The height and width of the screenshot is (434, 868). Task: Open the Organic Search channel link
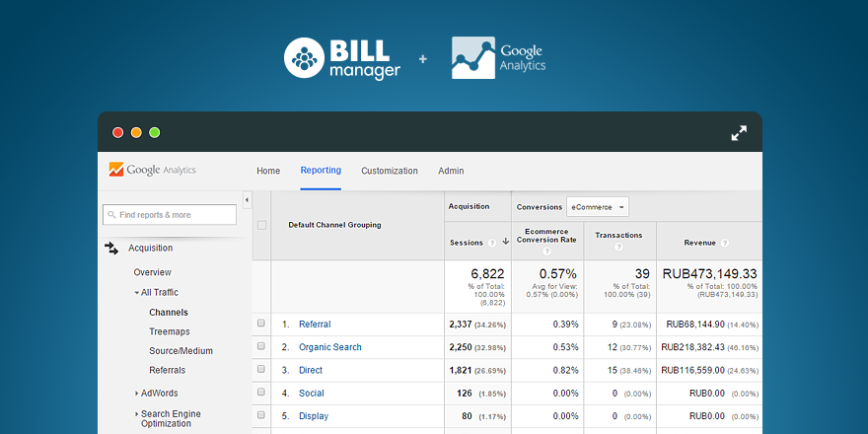click(x=330, y=347)
